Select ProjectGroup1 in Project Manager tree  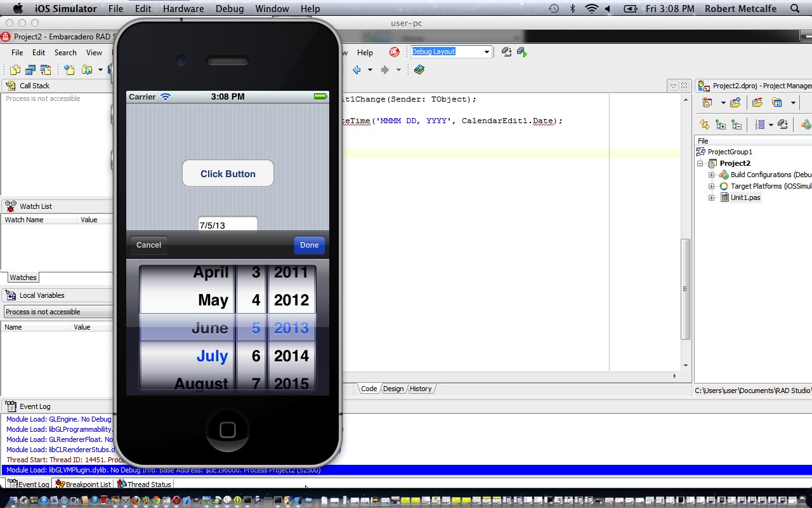click(730, 152)
